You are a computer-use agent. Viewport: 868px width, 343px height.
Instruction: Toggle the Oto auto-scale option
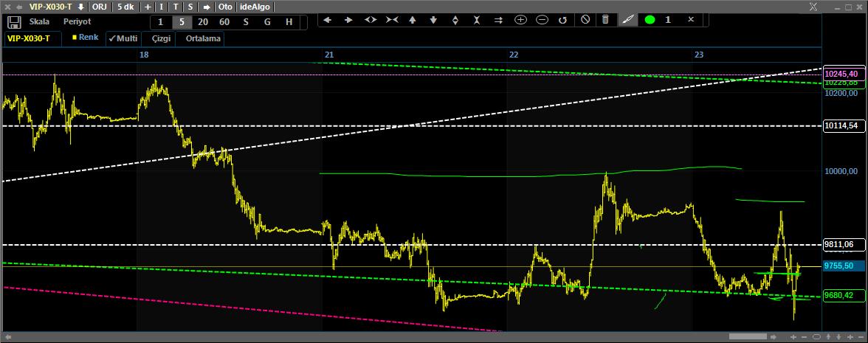pos(225,6)
